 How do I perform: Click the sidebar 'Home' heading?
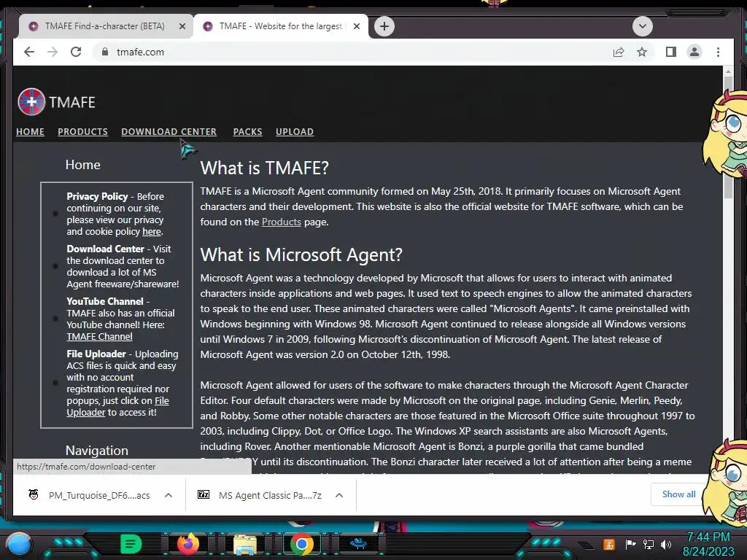click(x=83, y=165)
